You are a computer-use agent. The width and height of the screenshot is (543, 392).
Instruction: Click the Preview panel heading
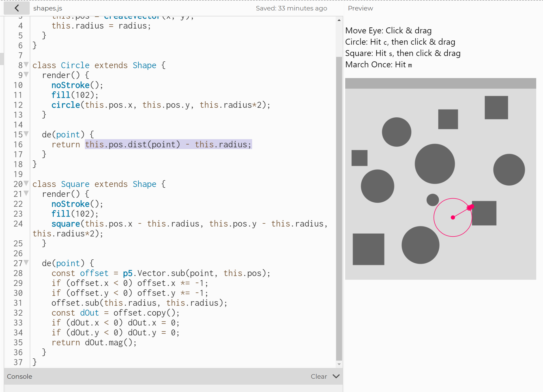tap(360, 8)
